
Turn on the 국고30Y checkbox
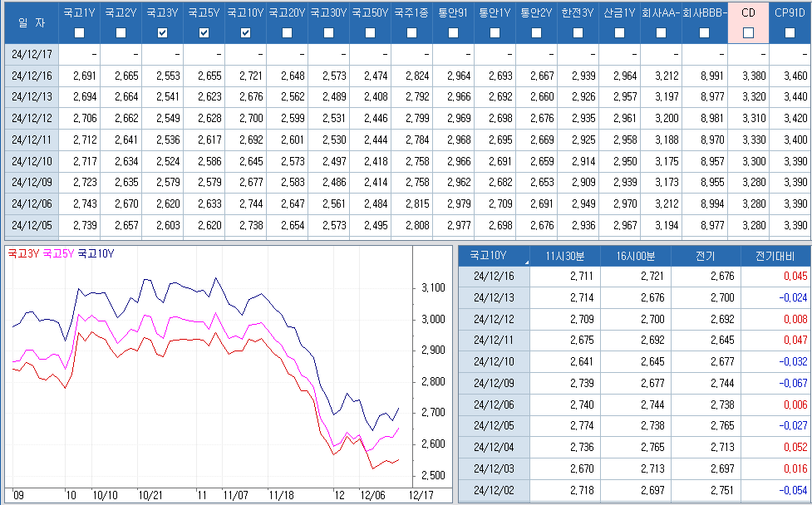point(329,33)
